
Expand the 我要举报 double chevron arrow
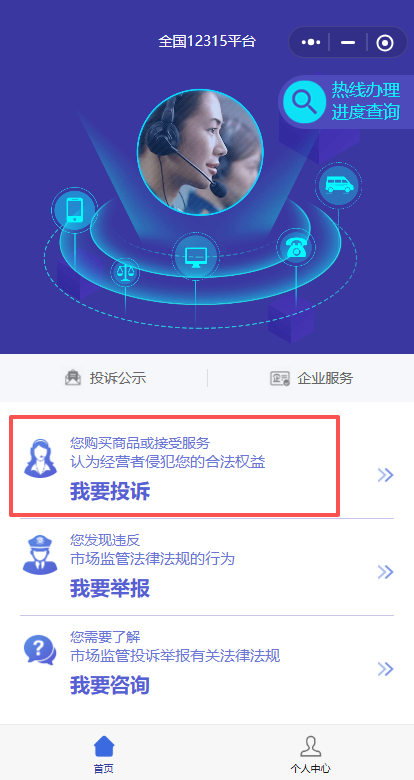(385, 572)
